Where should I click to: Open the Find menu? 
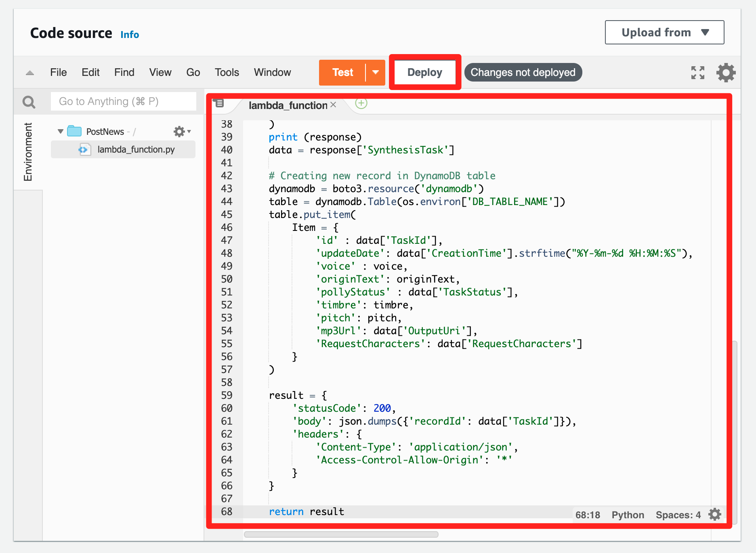pos(124,72)
